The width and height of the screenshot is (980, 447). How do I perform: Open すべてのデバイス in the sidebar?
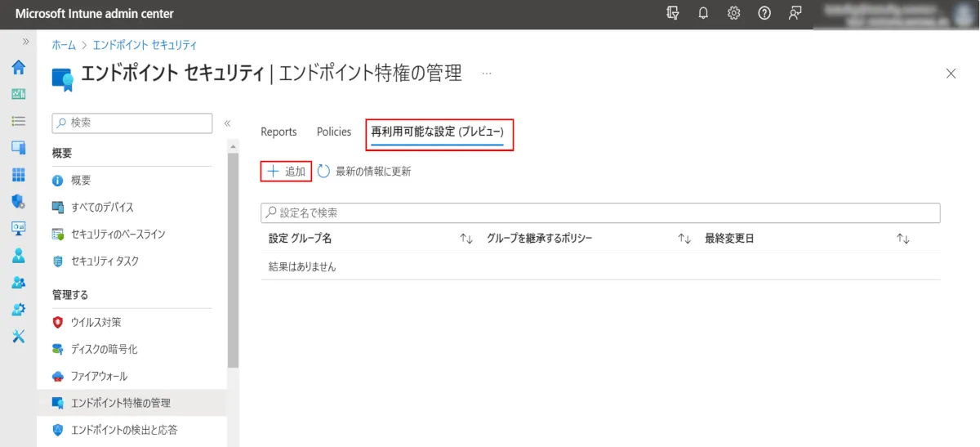102,208
